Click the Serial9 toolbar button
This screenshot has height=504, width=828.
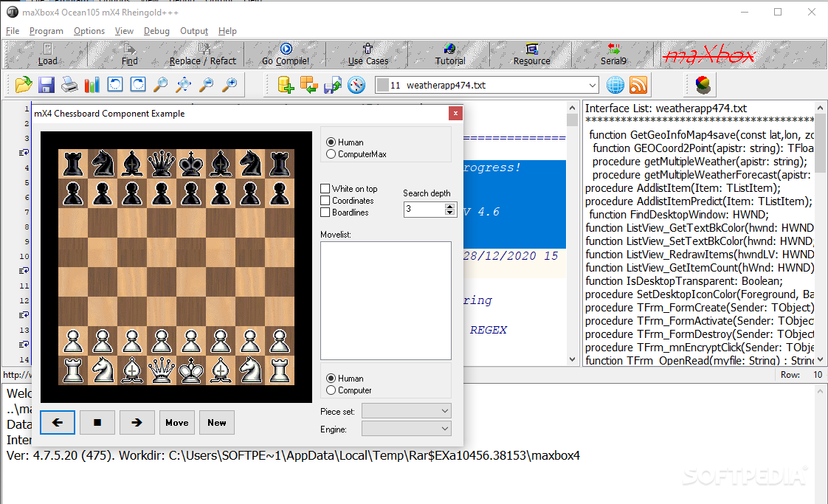point(613,55)
